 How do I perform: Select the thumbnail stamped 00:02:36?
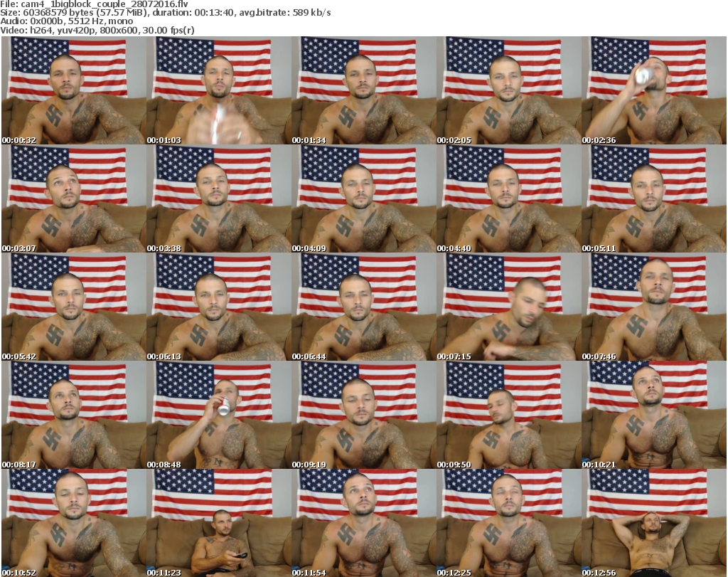(x=654, y=90)
